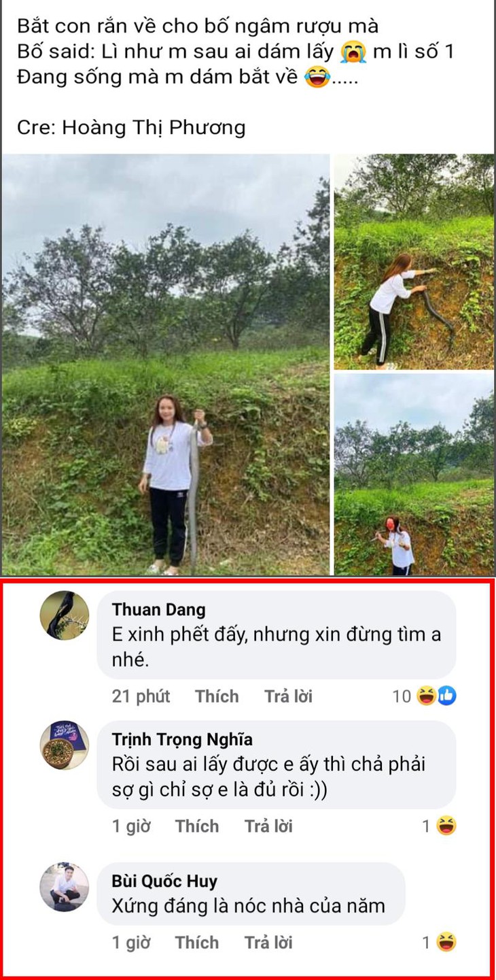This screenshot has height=980, width=496.
Task: Reply to Bùi Quốc Huy's comment
Action: (x=268, y=943)
